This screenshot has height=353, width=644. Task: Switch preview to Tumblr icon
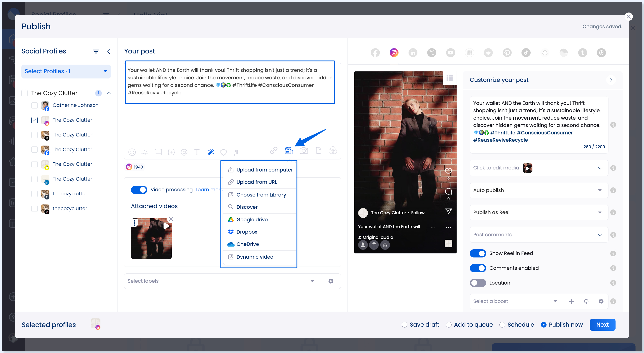click(x=583, y=53)
